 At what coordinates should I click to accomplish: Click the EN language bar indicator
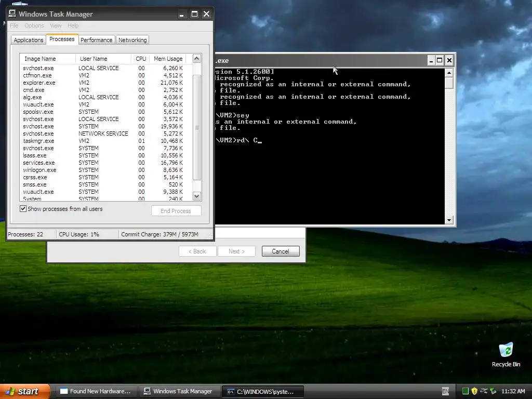tap(445, 391)
